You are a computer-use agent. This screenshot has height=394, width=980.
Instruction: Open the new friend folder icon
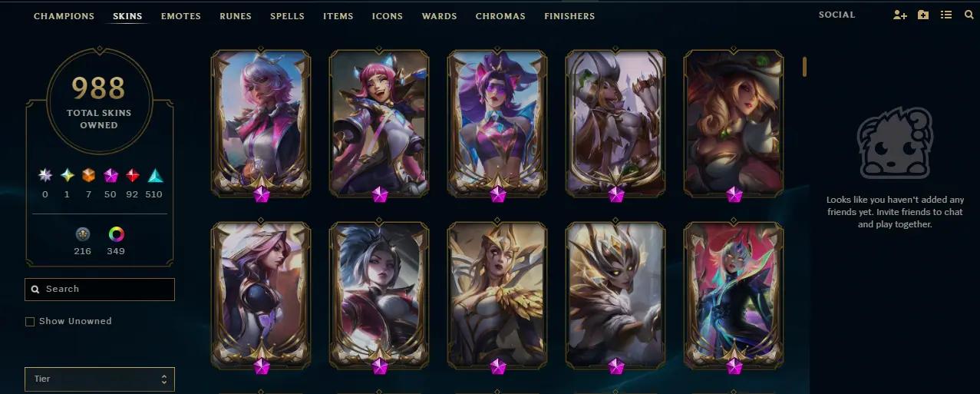(923, 15)
